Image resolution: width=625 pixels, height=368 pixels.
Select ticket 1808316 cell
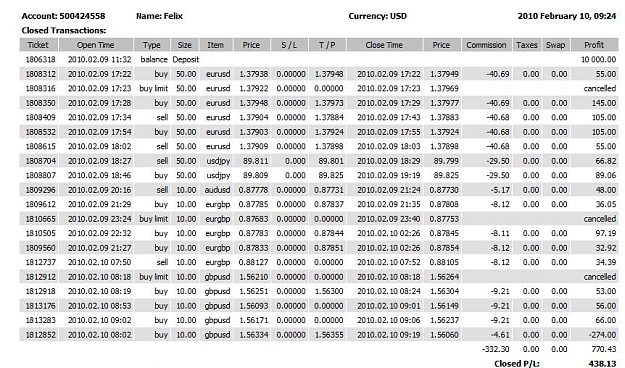(x=41, y=89)
